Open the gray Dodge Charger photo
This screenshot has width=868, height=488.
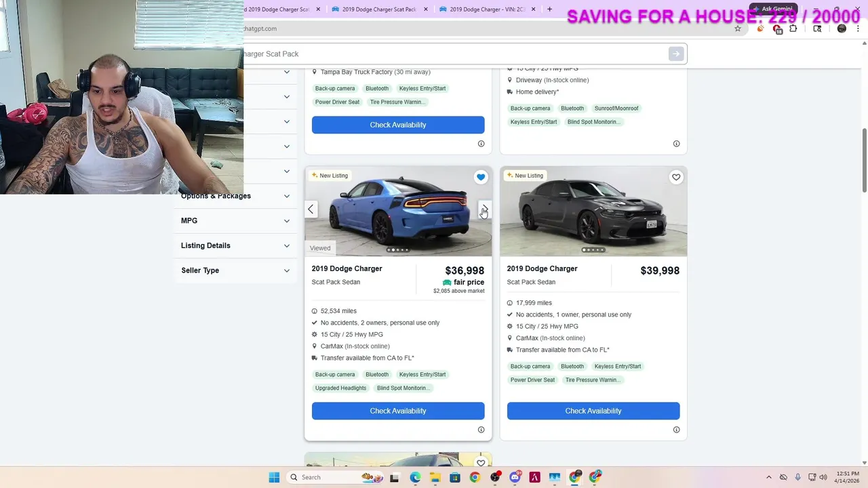pos(593,211)
